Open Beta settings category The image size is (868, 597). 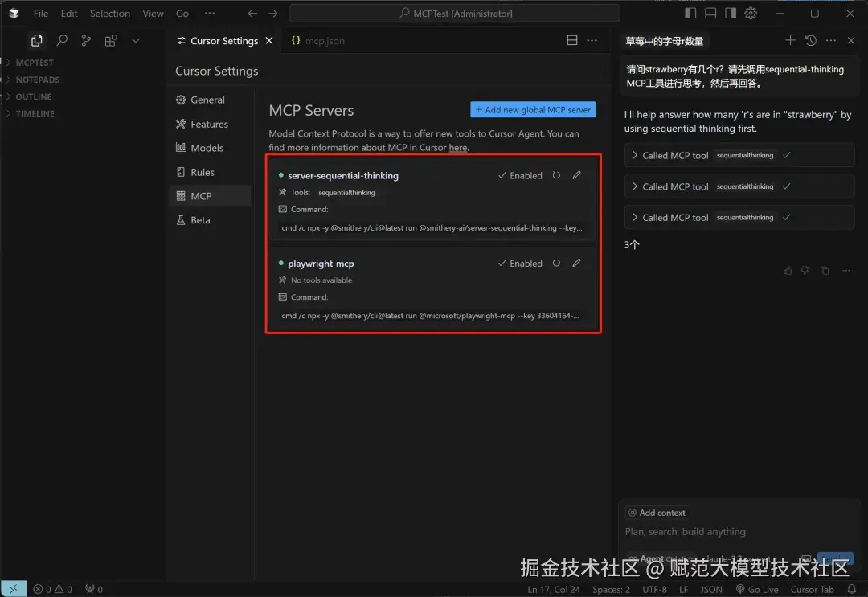pyautogui.click(x=211, y=219)
